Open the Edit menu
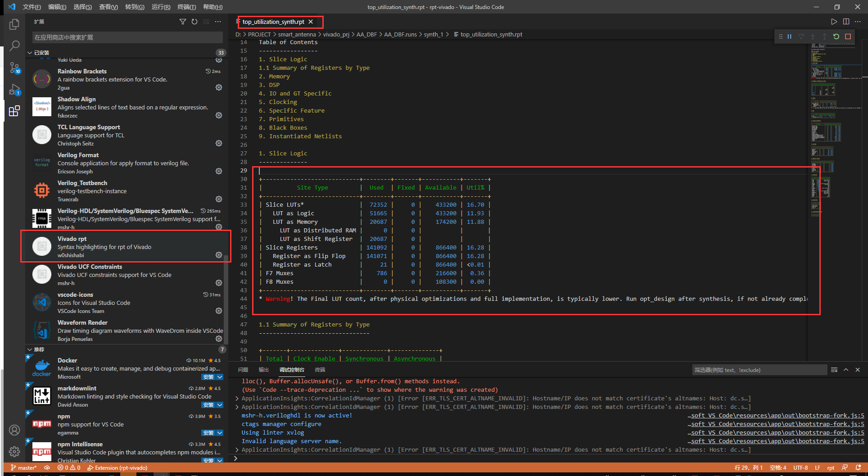 click(57, 7)
